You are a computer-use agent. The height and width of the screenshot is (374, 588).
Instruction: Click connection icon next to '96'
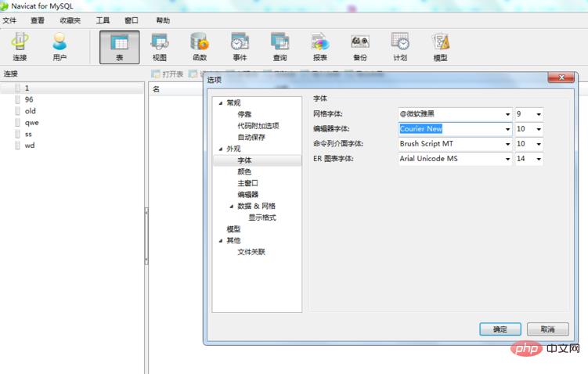click(17, 99)
